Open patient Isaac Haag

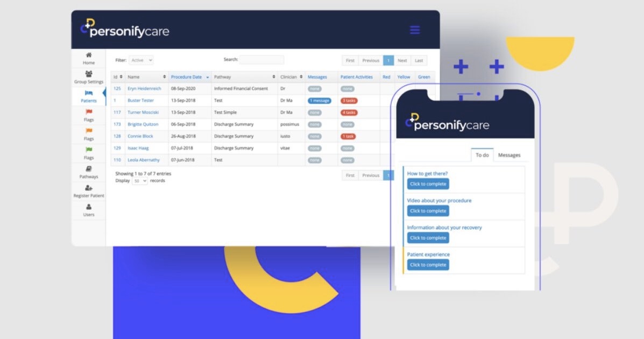click(138, 148)
